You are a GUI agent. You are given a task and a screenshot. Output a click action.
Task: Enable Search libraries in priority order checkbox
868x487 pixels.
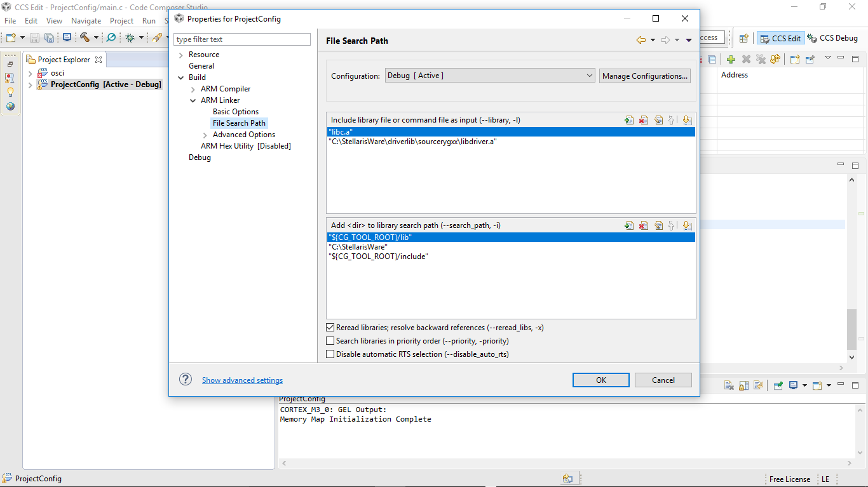pos(330,341)
